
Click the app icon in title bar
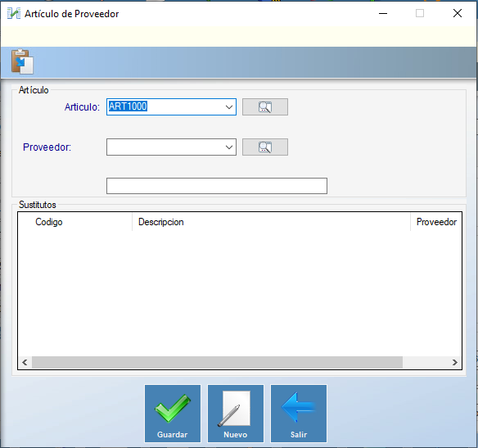[14, 13]
